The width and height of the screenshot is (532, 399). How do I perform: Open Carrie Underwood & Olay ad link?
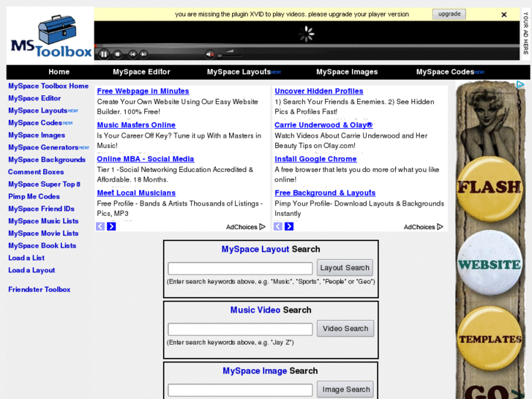[x=323, y=125]
